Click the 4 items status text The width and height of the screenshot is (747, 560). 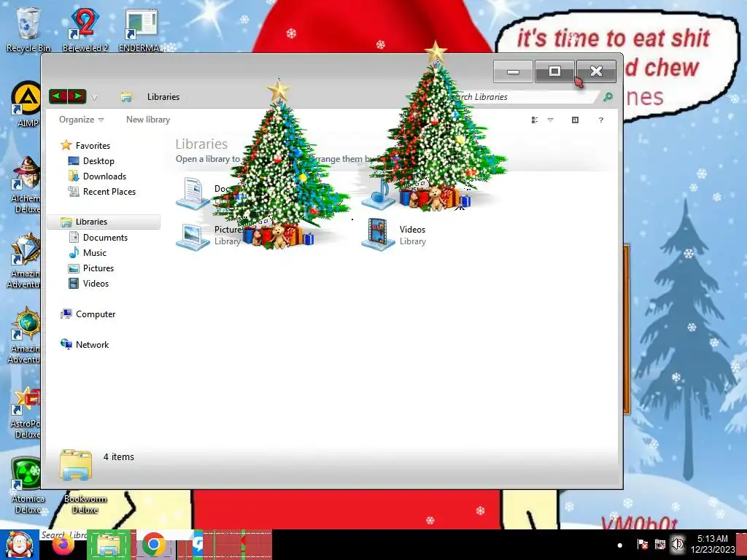pos(119,456)
